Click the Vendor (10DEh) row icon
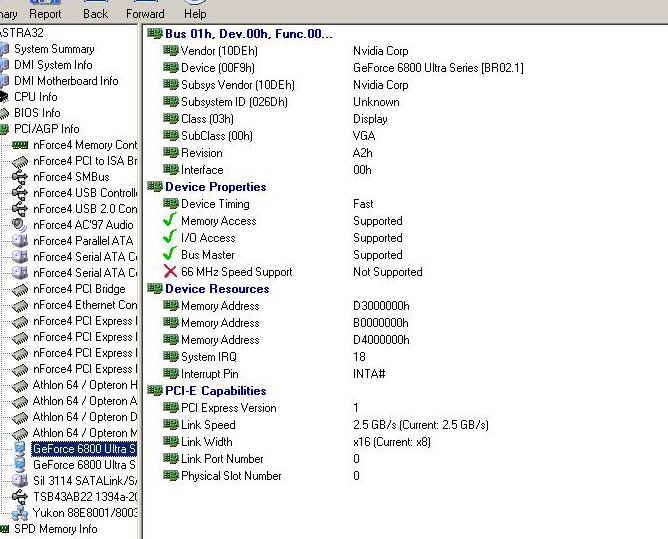The image size is (668, 539). point(170,51)
